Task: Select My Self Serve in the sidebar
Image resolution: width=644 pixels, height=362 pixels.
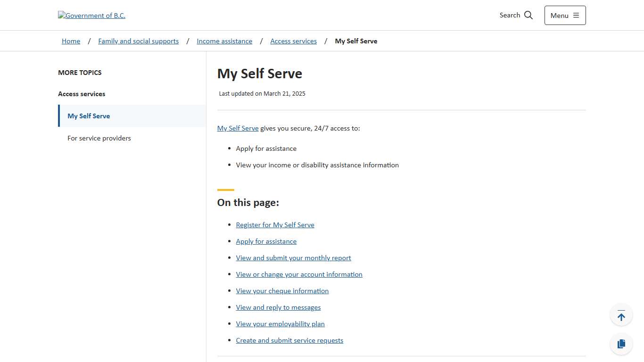Action: [89, 115]
